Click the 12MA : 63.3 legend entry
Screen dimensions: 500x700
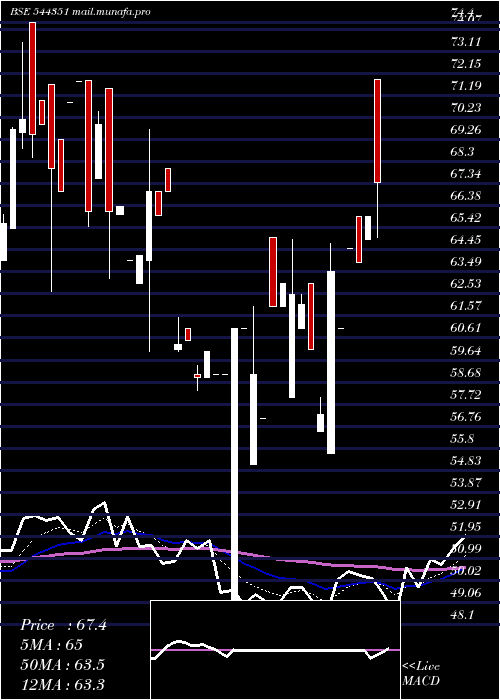click(x=63, y=684)
